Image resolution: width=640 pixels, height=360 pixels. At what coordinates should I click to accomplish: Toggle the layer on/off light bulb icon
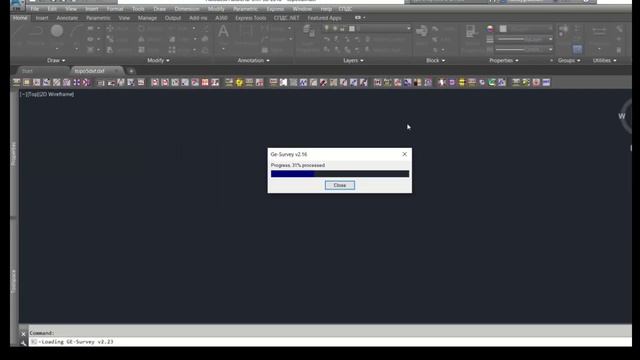pos(327,28)
